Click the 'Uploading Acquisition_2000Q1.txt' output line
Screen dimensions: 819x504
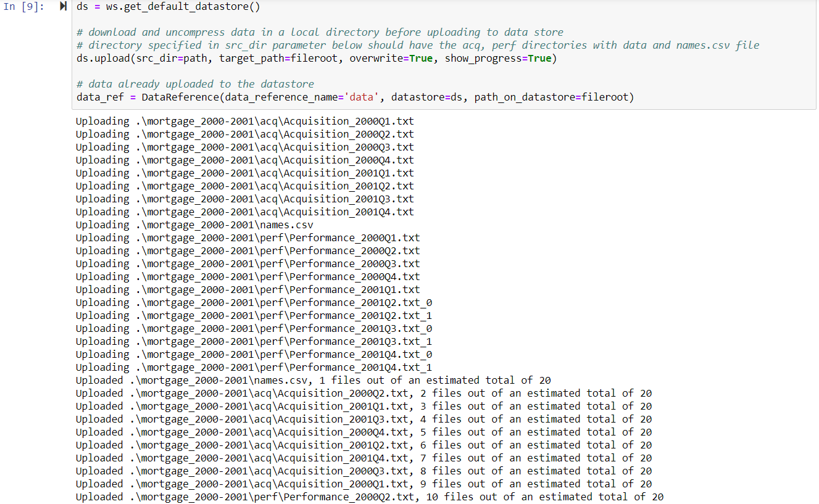(x=244, y=122)
